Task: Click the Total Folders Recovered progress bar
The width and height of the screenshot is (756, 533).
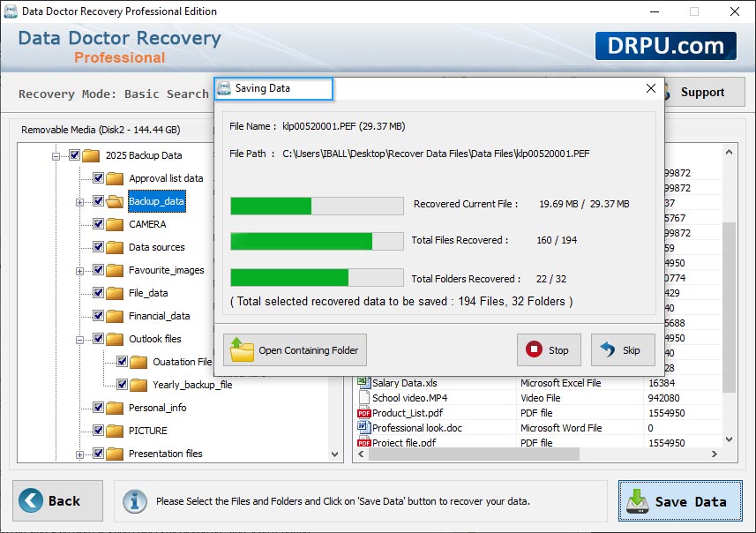Action: click(317, 278)
